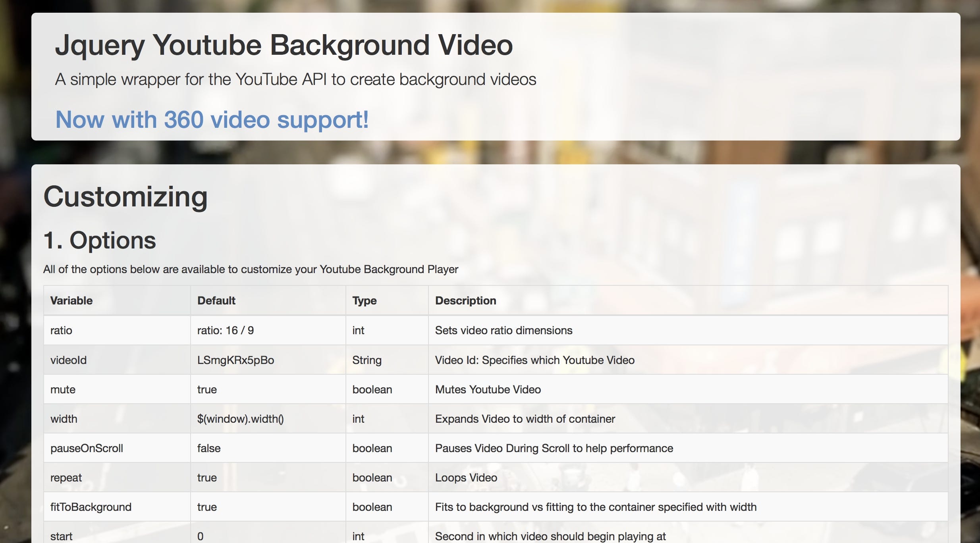Click 'Fits to background vs fitting' description
Image resolution: width=980 pixels, height=543 pixels.
tap(596, 507)
